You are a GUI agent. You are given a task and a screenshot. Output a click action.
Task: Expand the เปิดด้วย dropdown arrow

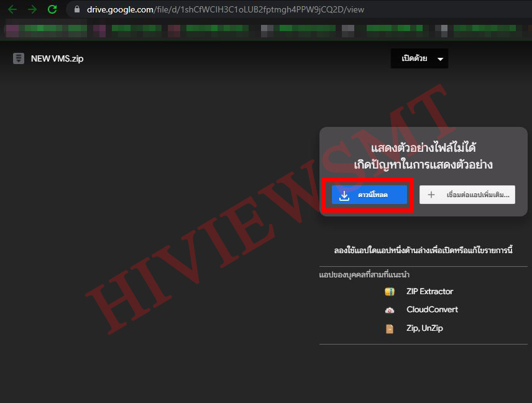441,59
